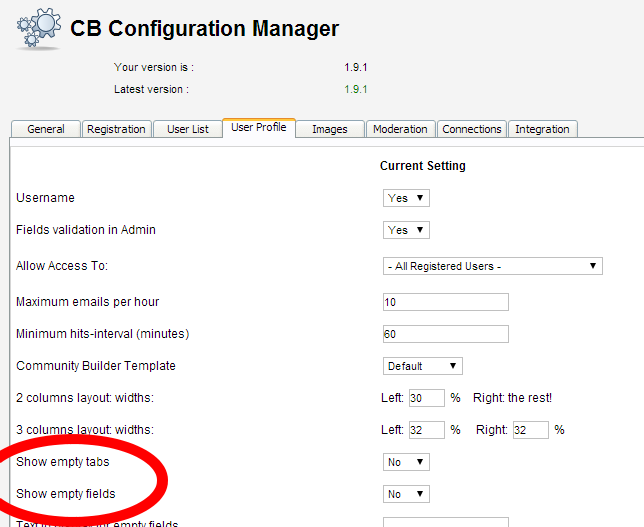Open the Registration tab
Image resolution: width=644 pixels, height=527 pixels.
116,129
